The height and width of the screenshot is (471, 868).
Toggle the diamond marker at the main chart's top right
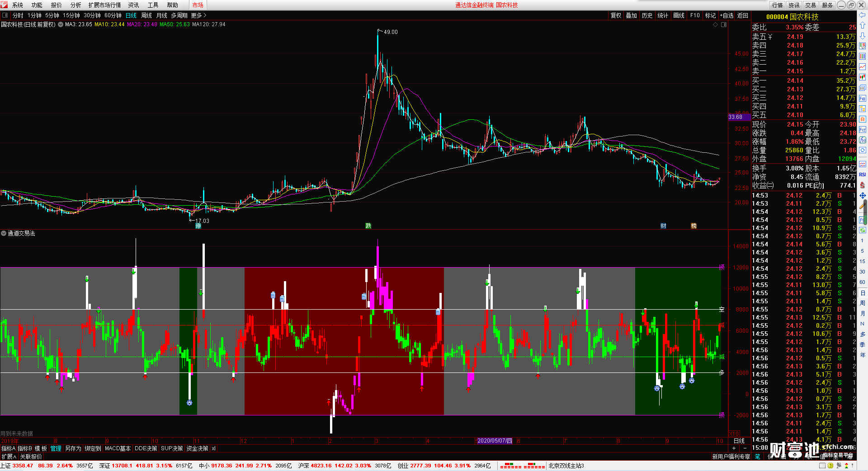716,25
